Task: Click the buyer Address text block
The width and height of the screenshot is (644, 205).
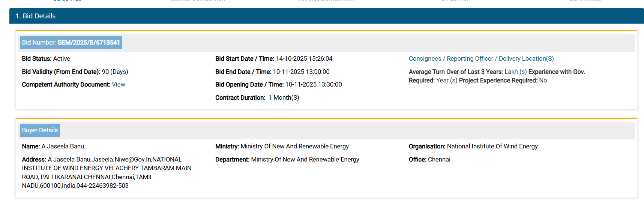Action: [x=107, y=173]
